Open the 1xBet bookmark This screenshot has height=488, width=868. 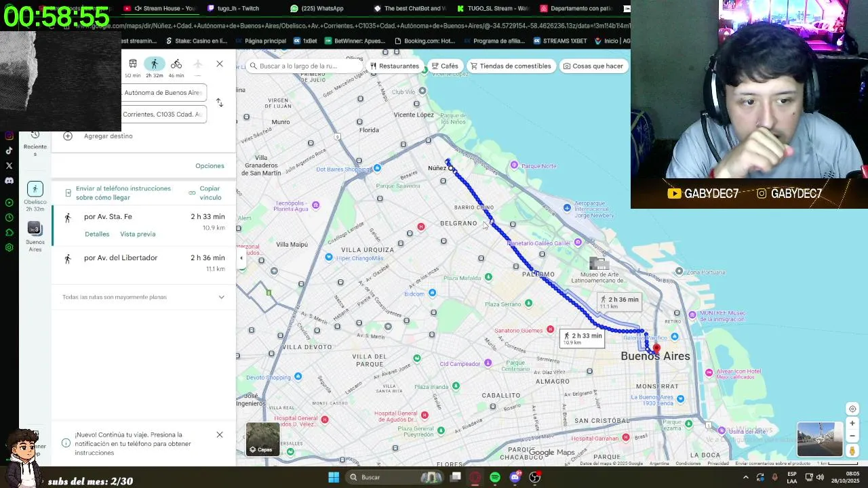click(x=305, y=41)
